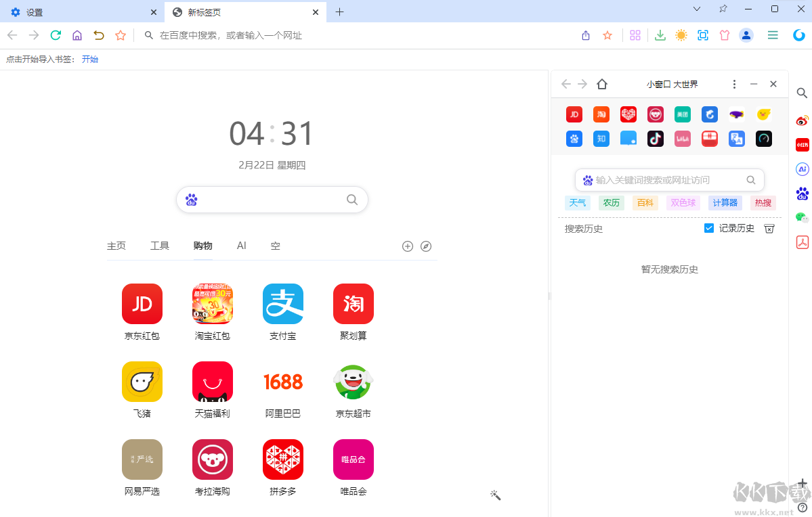Image resolution: width=812 pixels, height=517 pixels.
Task: Open the 小窗口 panel three-dot menu
Action: (734, 84)
